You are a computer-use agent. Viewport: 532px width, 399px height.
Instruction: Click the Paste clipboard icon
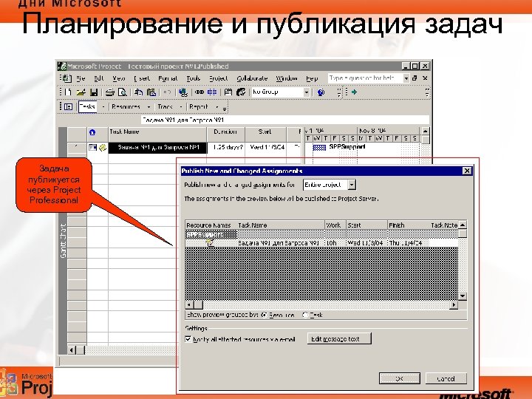(151, 92)
